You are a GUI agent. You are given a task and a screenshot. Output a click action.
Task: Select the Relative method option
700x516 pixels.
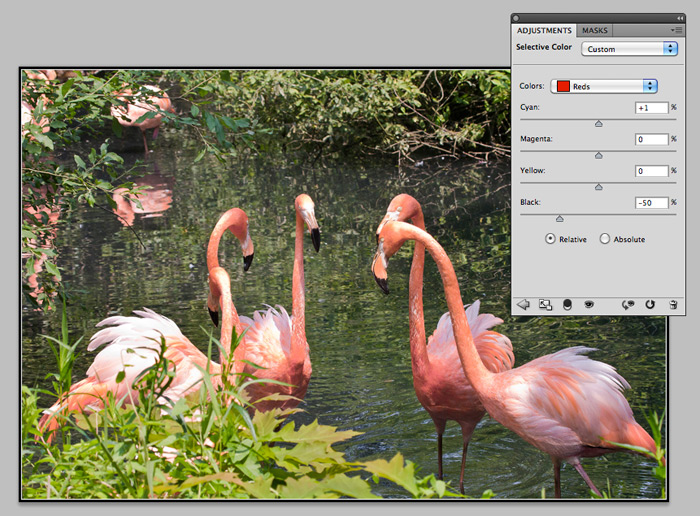[550, 239]
